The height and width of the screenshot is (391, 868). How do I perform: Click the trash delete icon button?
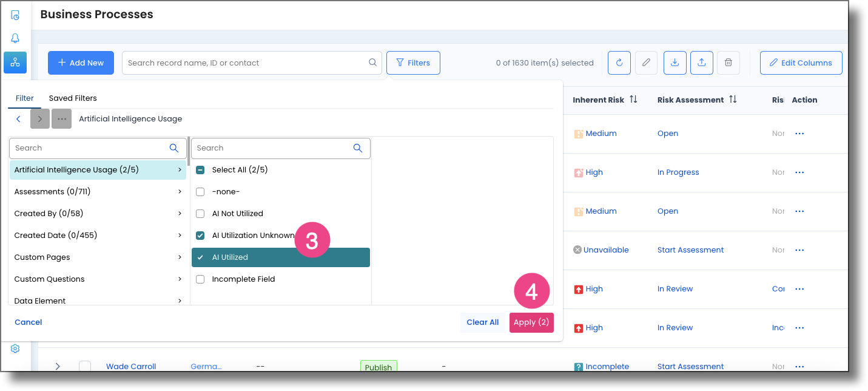728,63
